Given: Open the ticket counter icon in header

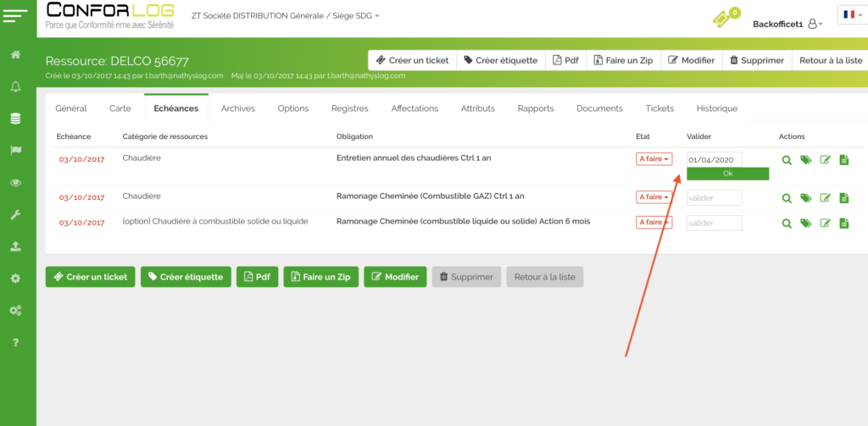Looking at the screenshot, I should coord(723,18).
